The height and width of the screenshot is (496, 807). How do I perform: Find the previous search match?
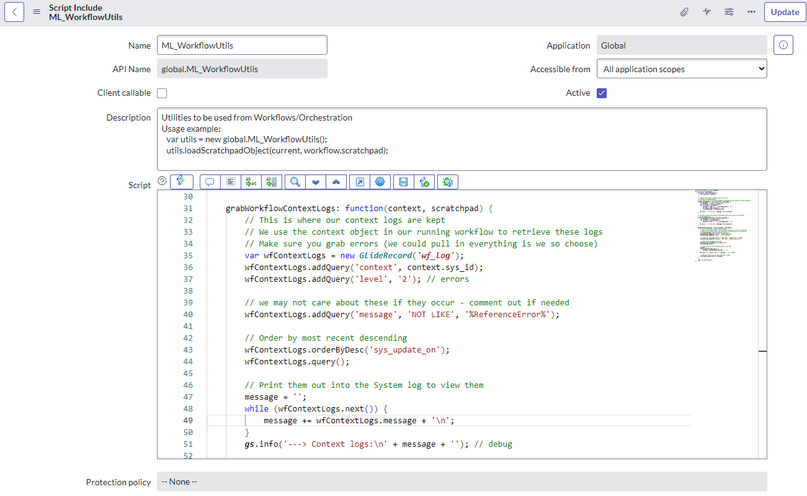(336, 182)
